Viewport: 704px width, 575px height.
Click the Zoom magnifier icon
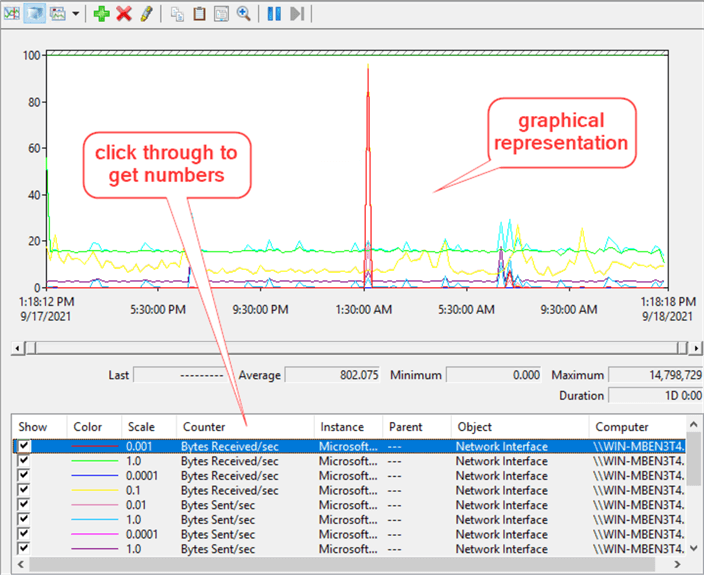click(243, 14)
